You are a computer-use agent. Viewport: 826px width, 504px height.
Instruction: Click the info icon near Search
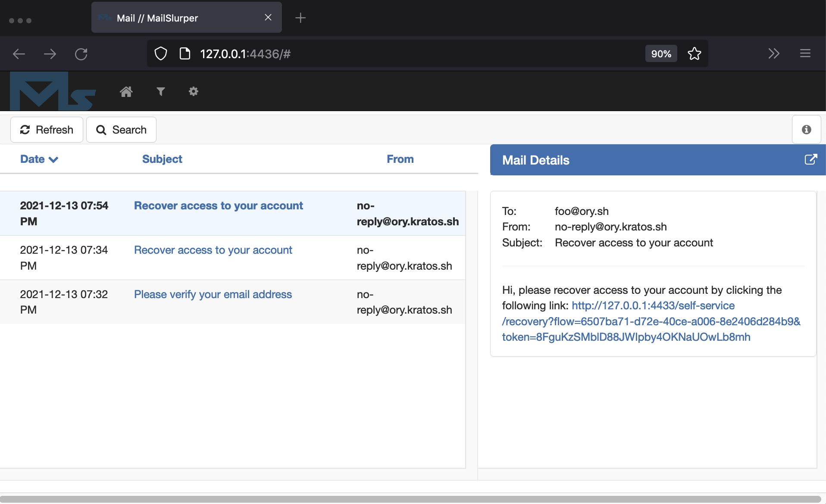[806, 129]
